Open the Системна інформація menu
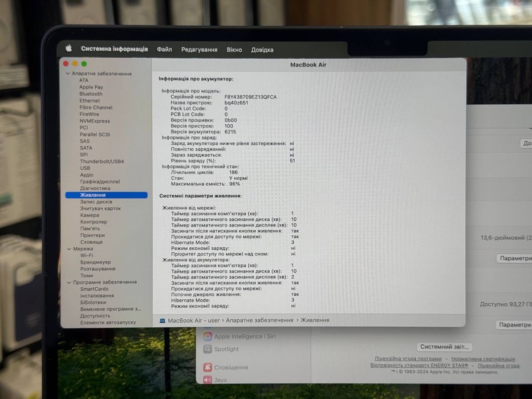 [115, 49]
